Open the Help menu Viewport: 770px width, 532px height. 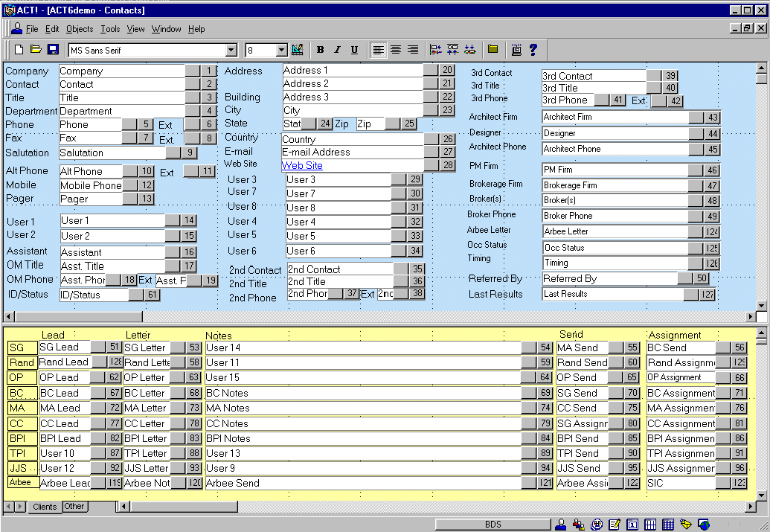click(196, 29)
